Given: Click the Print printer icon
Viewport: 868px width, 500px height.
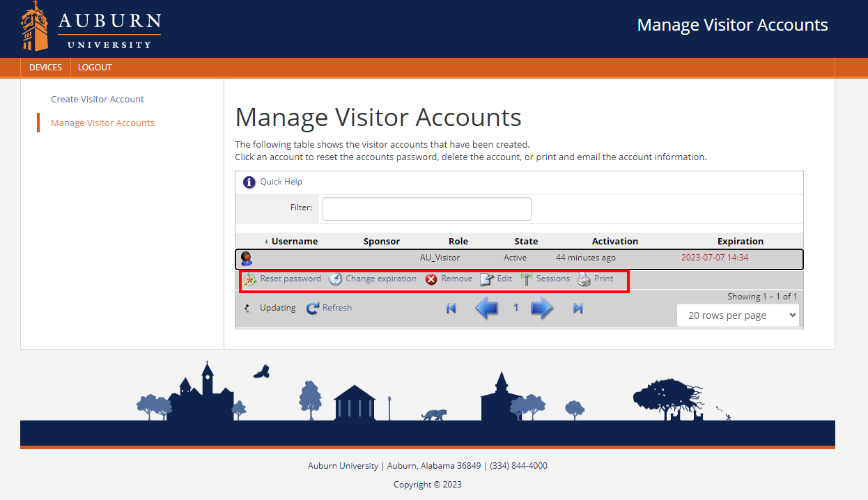Looking at the screenshot, I should pyautogui.click(x=584, y=279).
